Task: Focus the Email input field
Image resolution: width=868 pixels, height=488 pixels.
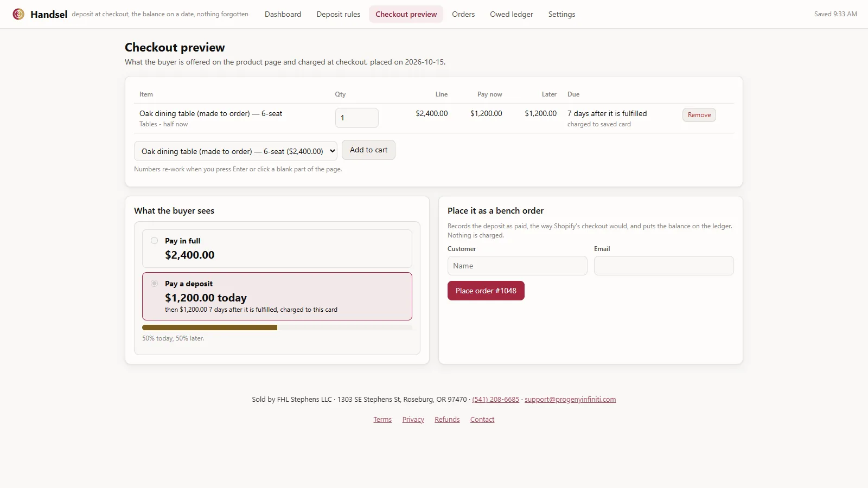Action: [664, 266]
